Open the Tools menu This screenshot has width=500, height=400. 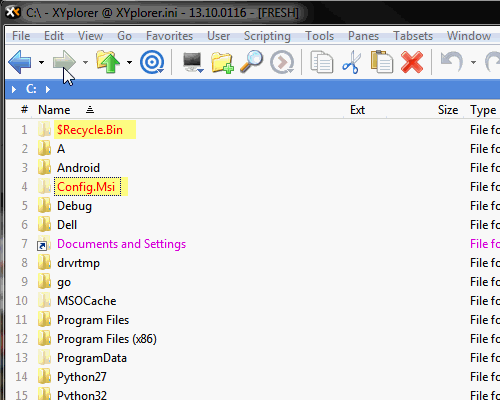[x=319, y=36]
